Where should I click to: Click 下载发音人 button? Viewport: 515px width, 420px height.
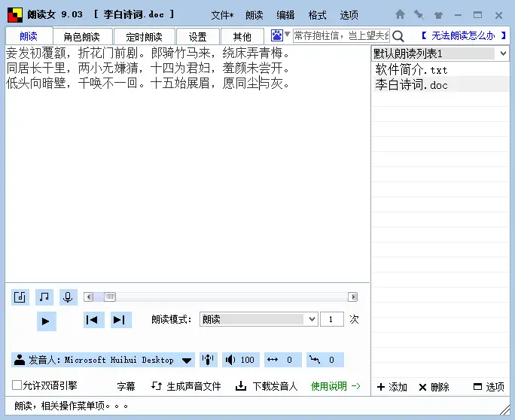[267, 386]
